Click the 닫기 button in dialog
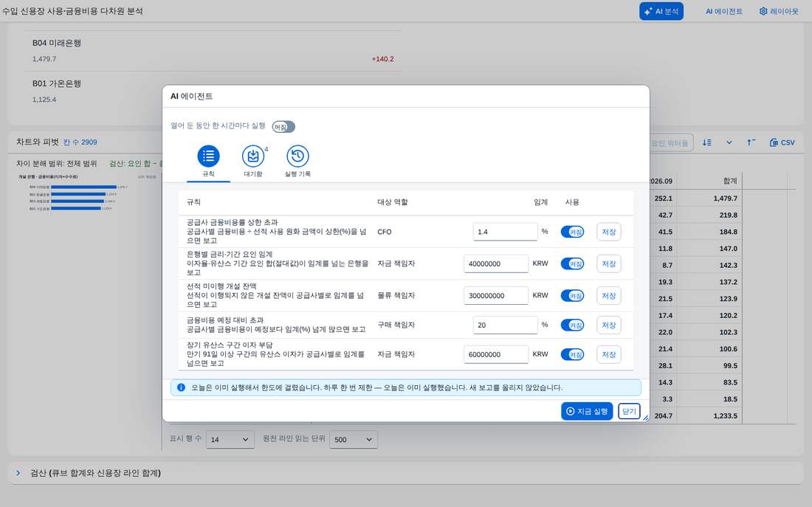 tap(629, 411)
